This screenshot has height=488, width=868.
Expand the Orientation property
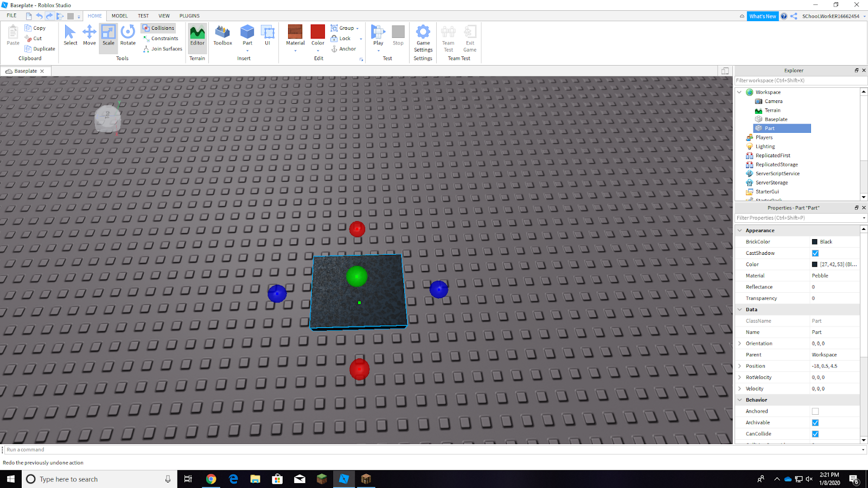click(x=739, y=343)
